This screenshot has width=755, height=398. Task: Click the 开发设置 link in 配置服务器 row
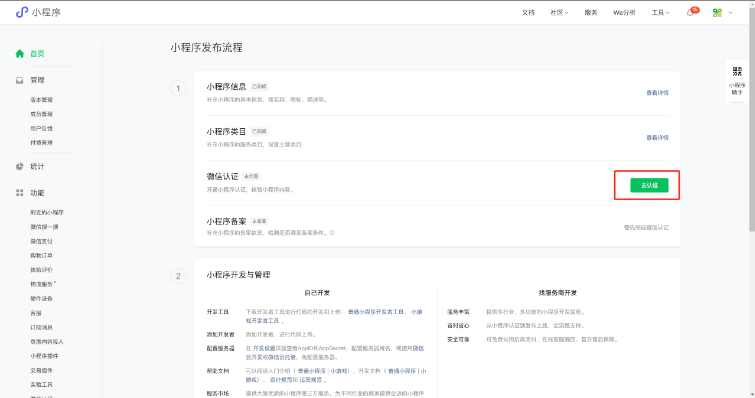[264, 348]
